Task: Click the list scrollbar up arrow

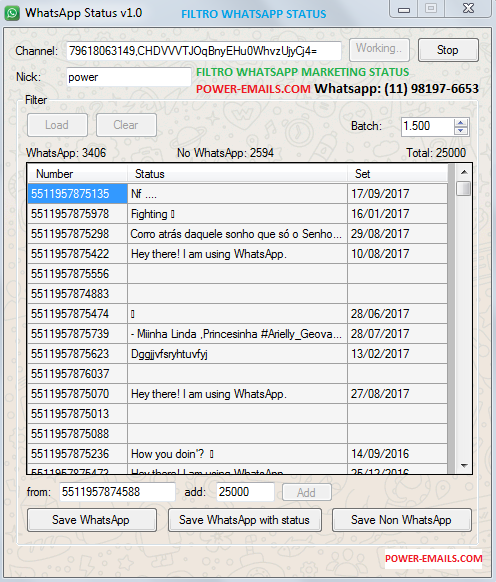Action: (x=464, y=172)
